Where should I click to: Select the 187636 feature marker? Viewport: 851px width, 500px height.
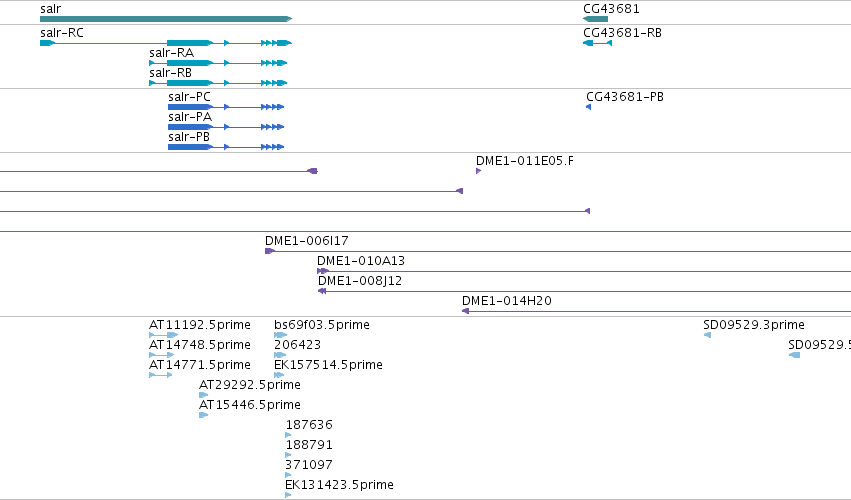[x=288, y=435]
